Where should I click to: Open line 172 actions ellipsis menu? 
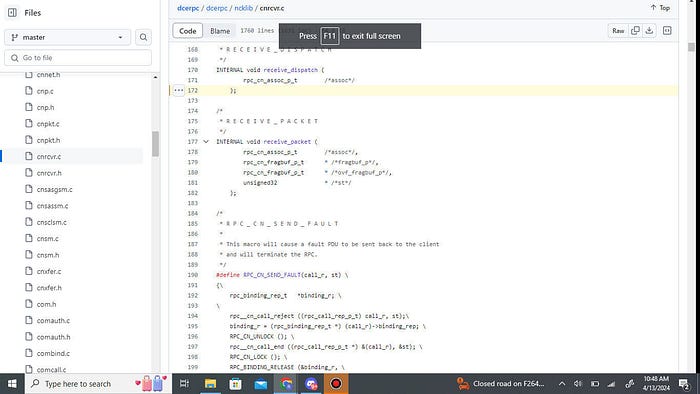tap(179, 91)
